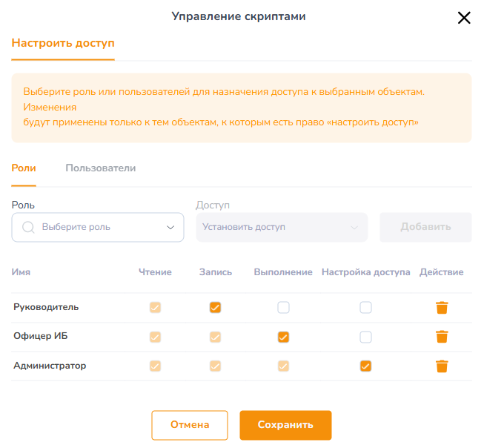Uncheck Настройка доступа for Администратор
484x448 pixels.
click(365, 366)
